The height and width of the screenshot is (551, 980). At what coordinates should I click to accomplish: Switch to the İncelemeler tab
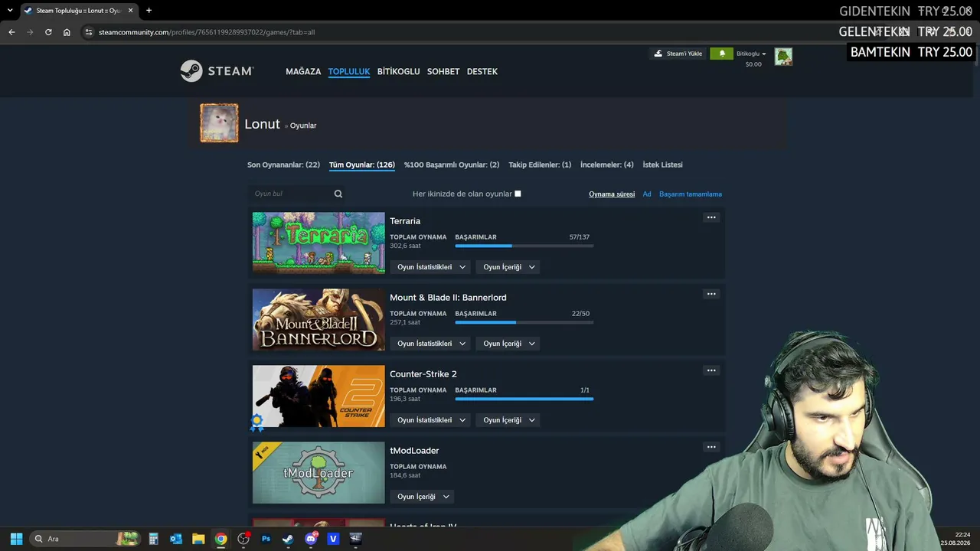click(x=607, y=165)
